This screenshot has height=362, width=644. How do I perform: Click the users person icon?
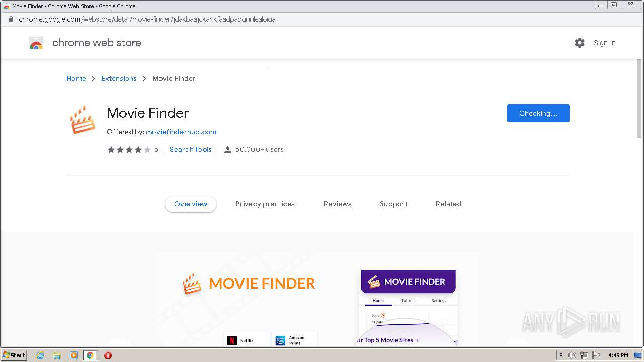coord(228,150)
